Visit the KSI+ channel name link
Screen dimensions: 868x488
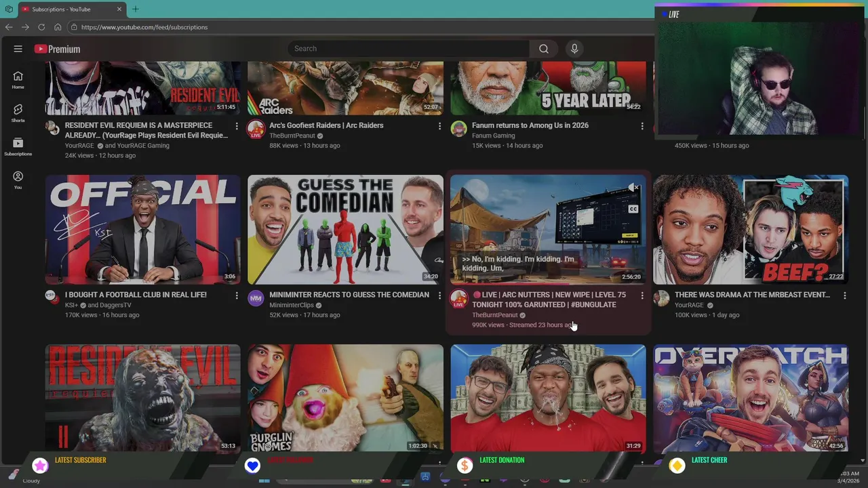pyautogui.click(x=72, y=305)
